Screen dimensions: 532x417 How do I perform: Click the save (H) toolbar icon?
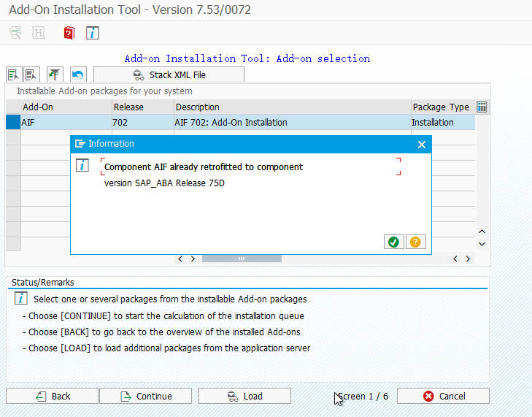39,33
